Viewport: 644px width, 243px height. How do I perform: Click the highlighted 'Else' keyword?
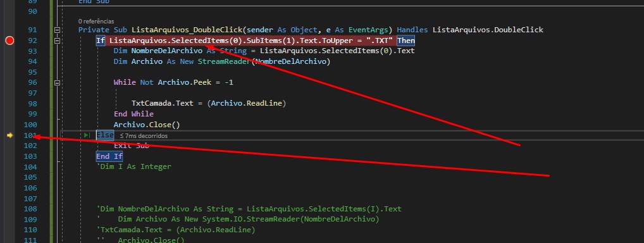pos(105,135)
